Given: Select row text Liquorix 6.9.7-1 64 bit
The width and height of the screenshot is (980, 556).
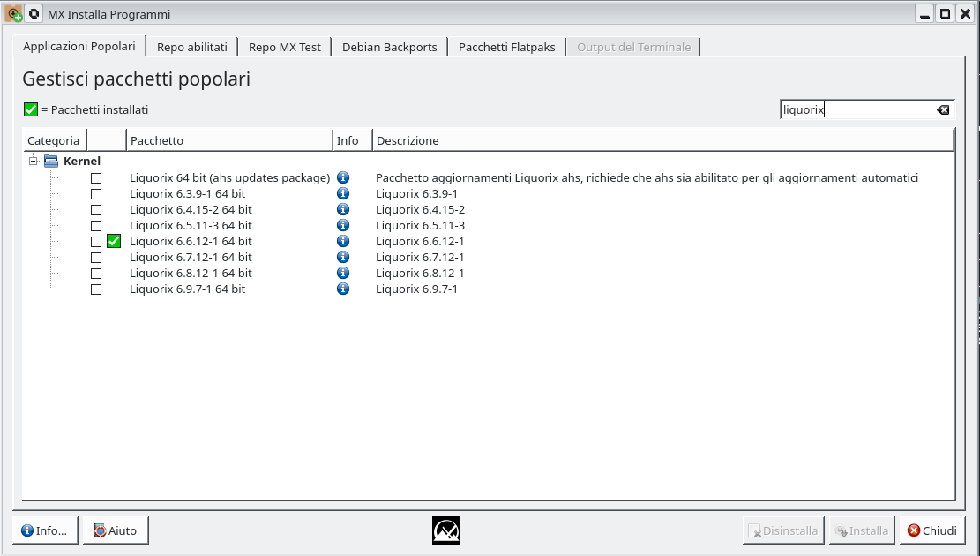Looking at the screenshot, I should click(188, 289).
